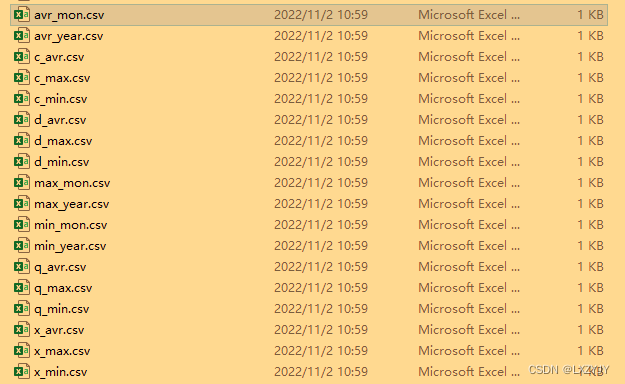Select file name q_max.csv
The height and width of the screenshot is (384, 625).
click(63, 288)
